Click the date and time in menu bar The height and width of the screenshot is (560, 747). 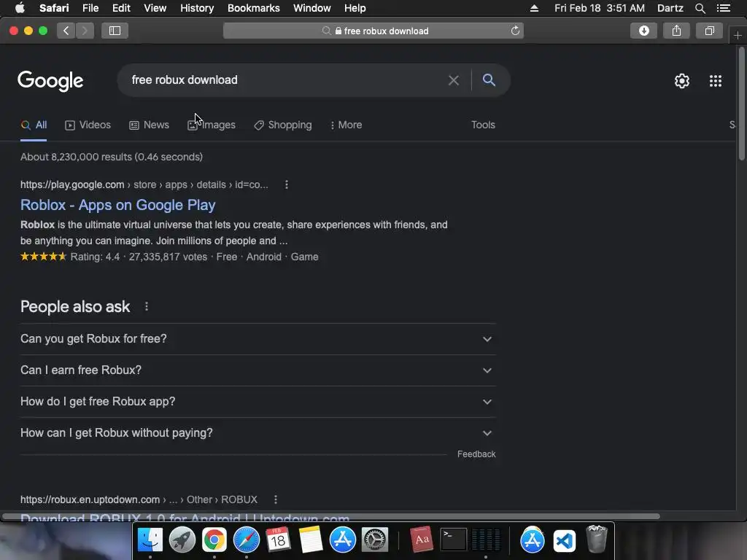point(600,8)
